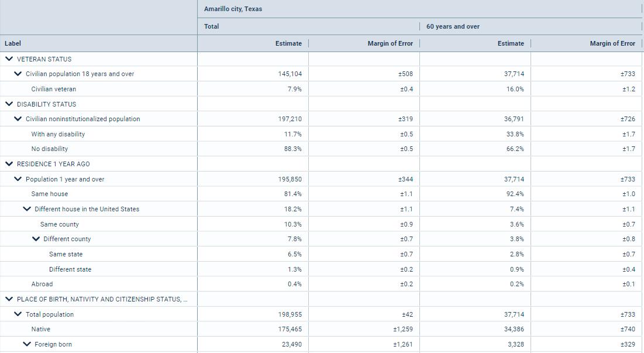Collapse Civilian noninstitutionalized population row
This screenshot has width=644, height=353.
tap(18, 119)
